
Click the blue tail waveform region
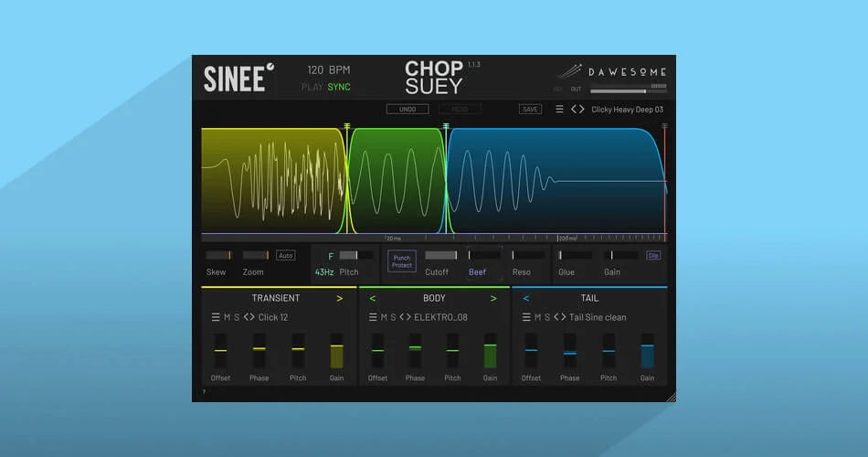[556, 181]
